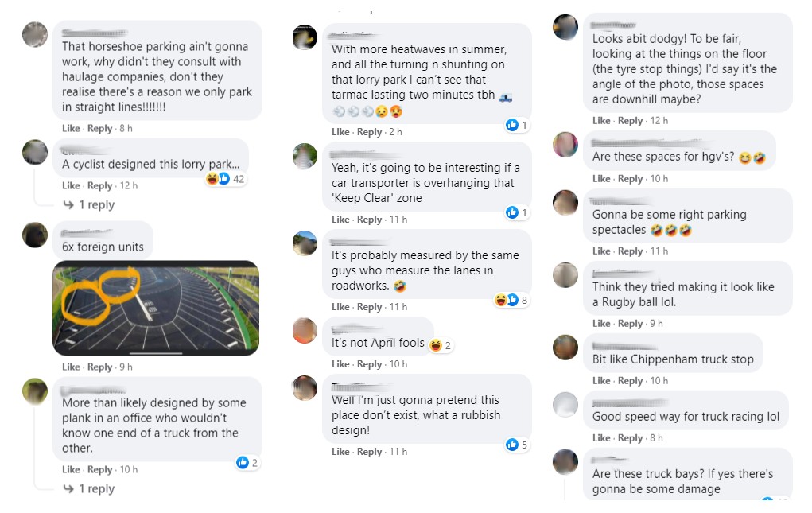Like the horseshoe parking comment
Screen dimensions: 812x513
pyautogui.click(x=71, y=128)
